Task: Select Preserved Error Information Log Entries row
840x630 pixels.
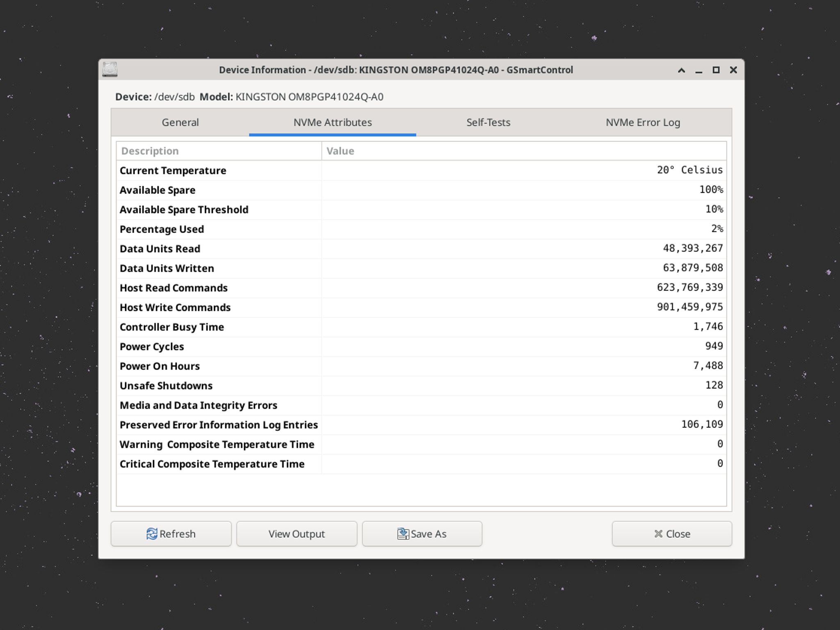Action: coord(421,425)
